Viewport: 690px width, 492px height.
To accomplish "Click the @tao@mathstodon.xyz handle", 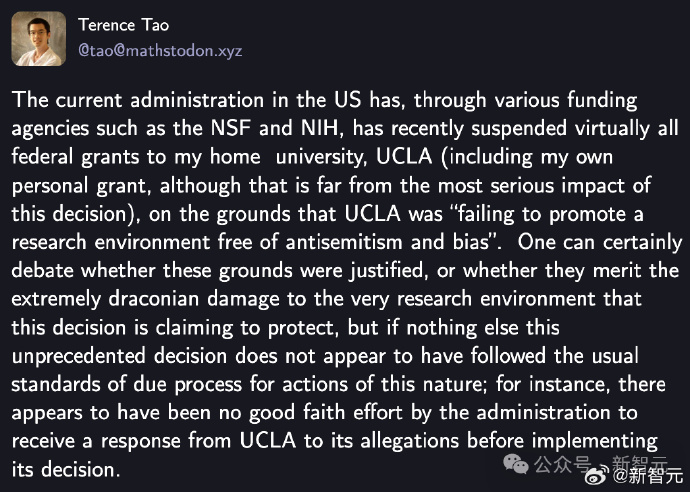I will 160,50.
